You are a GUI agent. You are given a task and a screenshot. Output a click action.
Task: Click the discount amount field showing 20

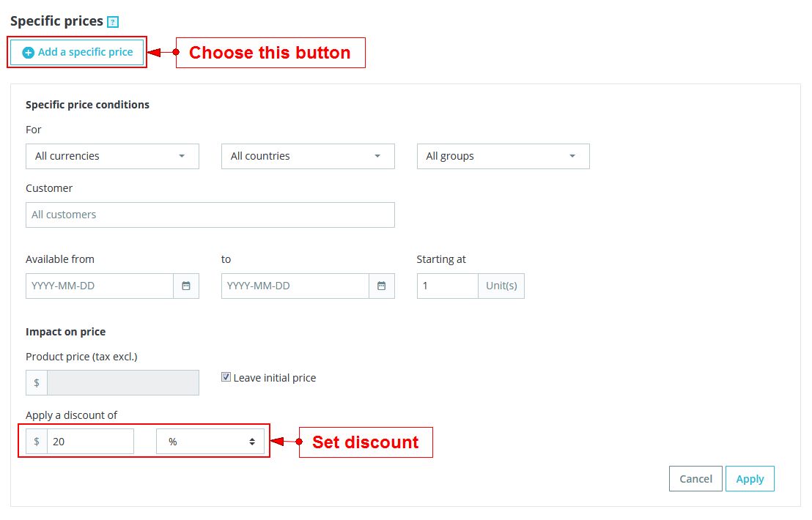(x=90, y=442)
